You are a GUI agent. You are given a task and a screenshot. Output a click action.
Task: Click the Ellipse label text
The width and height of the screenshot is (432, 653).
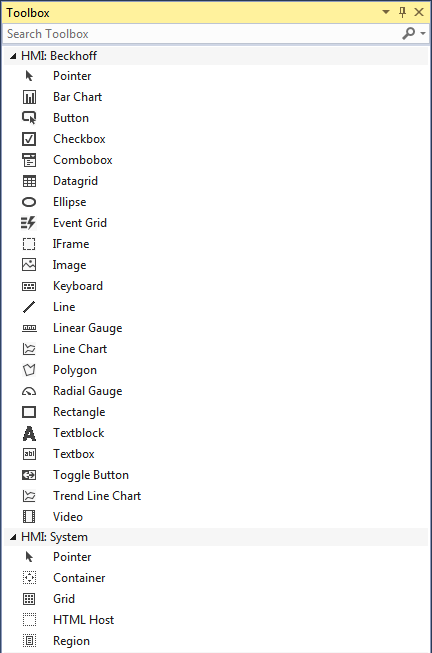(70, 202)
